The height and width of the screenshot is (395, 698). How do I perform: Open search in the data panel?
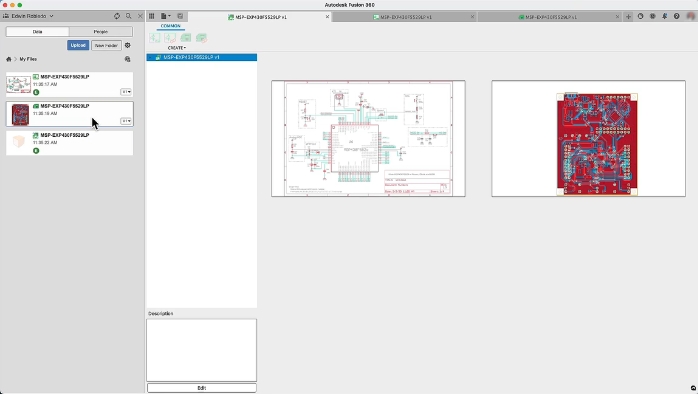click(129, 16)
